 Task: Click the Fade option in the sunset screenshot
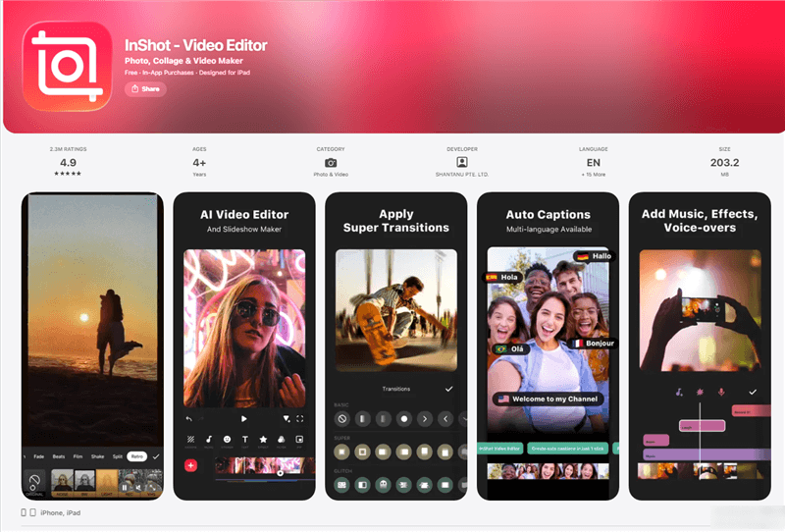tap(38, 456)
